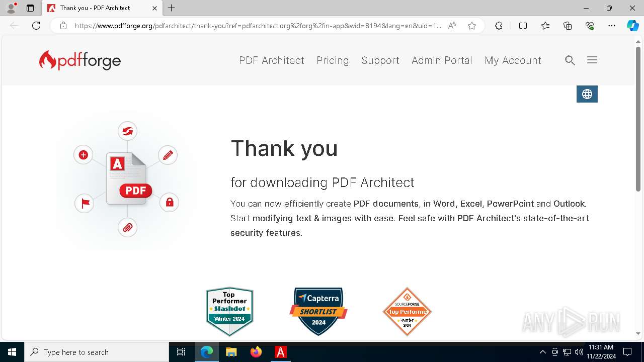Click the padlock security circle icon

coord(170,202)
